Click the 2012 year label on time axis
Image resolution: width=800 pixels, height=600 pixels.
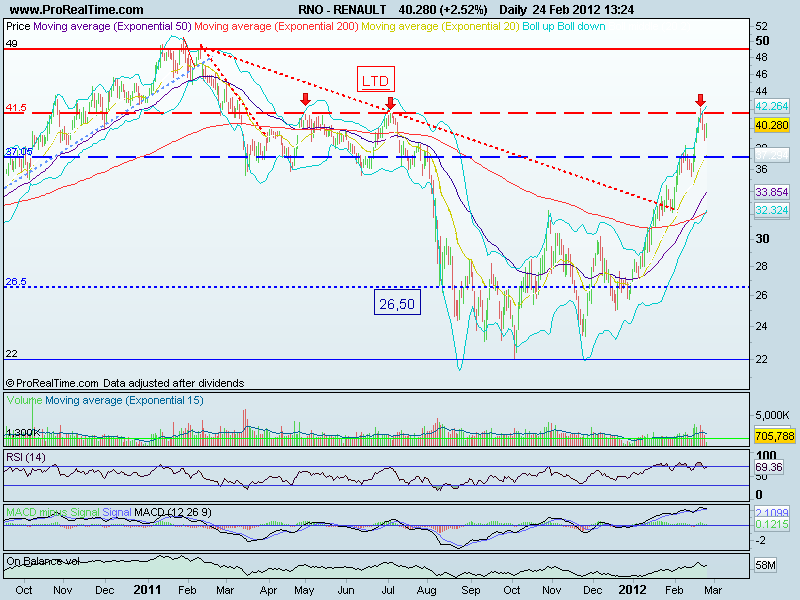pyautogui.click(x=632, y=590)
